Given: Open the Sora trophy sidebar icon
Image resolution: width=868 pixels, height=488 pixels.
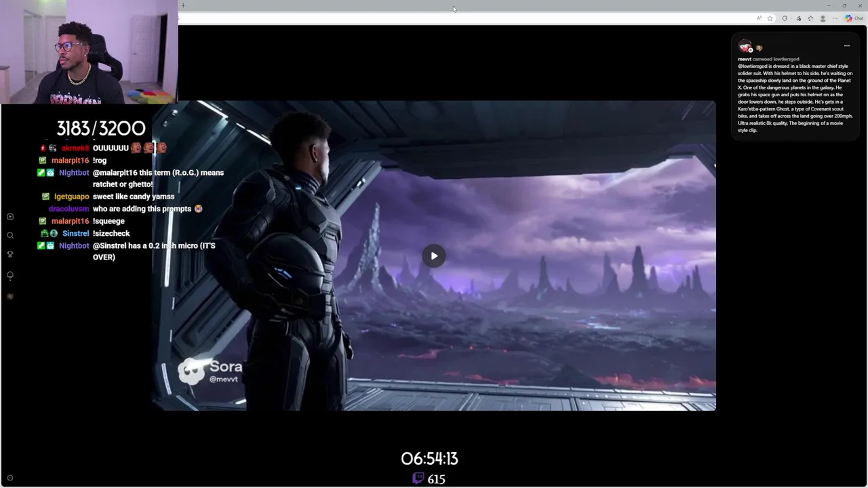Looking at the screenshot, I should [10, 254].
